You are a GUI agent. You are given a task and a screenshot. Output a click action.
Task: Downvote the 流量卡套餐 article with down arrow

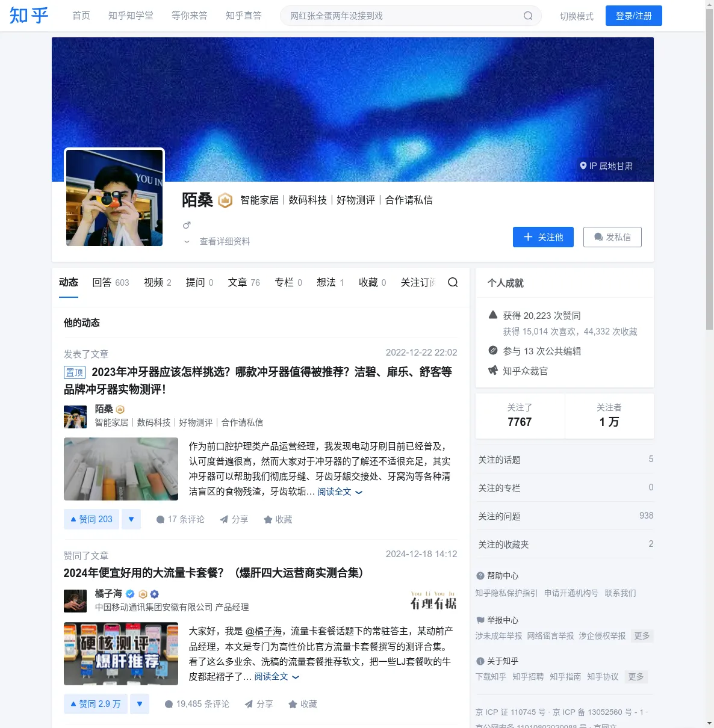pyautogui.click(x=140, y=704)
